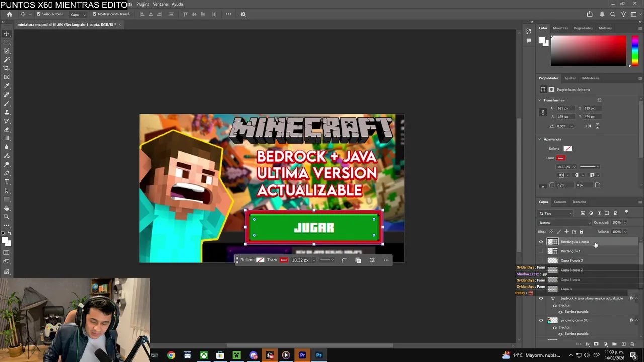Open Premiere Pro from the taskbar
The image size is (644, 362).
pos(302,355)
